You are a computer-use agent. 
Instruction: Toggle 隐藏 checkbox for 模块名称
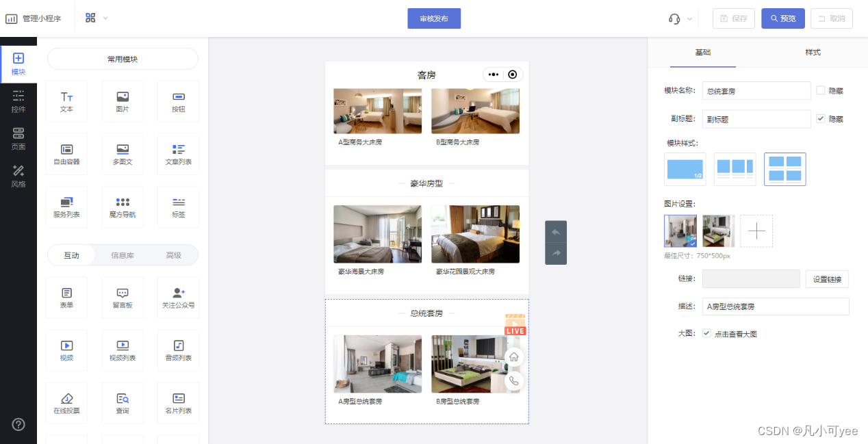pyautogui.click(x=821, y=90)
